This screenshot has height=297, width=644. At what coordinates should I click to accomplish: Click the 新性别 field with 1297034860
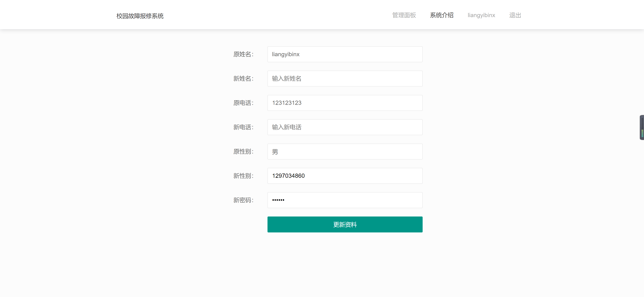[x=345, y=176]
